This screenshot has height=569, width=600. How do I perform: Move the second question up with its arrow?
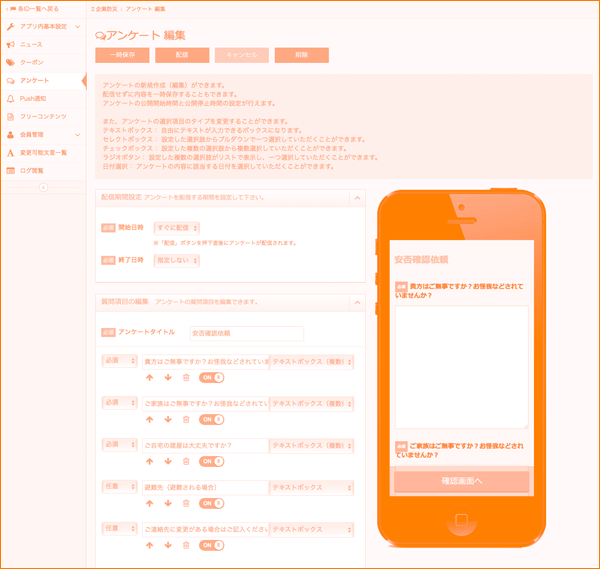(x=150, y=419)
